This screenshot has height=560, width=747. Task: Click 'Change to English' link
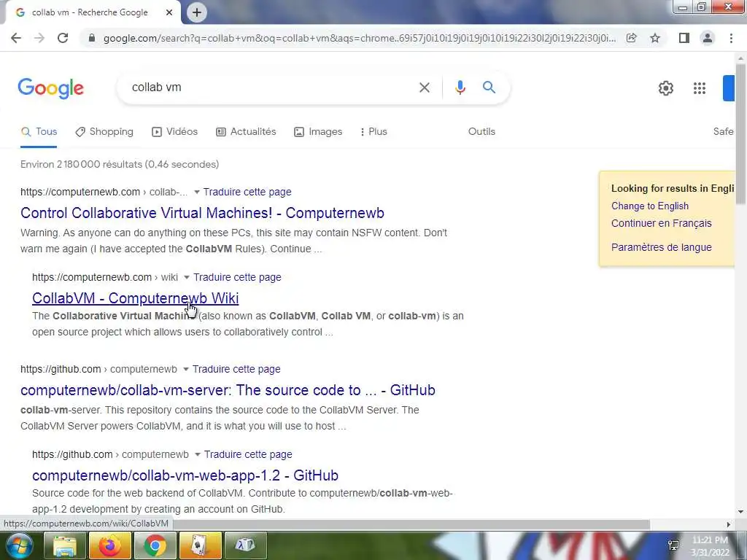click(650, 206)
